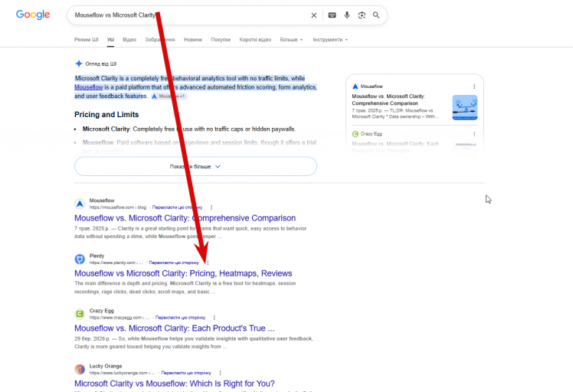Translate the Crazy Egg result page
Viewport: 573px width, 392px height.
pyautogui.click(x=180, y=318)
